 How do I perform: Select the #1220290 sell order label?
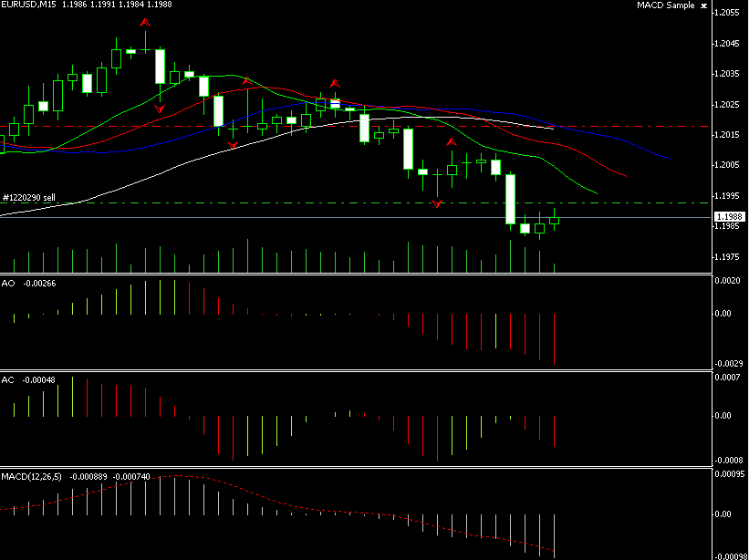tap(29, 198)
